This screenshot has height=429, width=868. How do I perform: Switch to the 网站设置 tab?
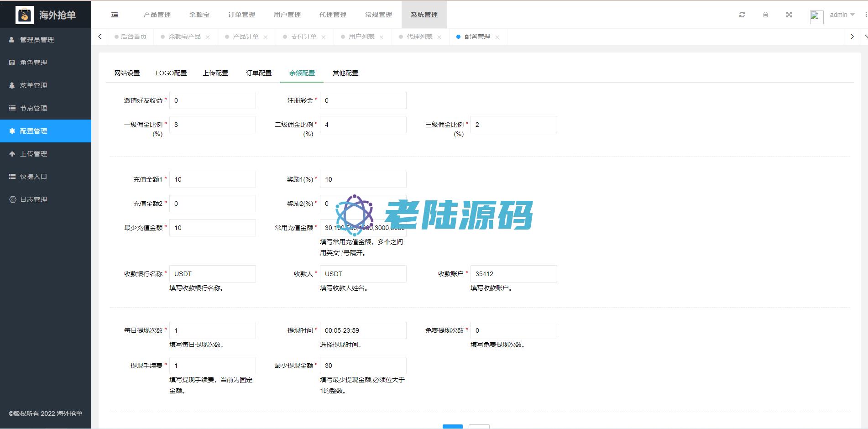click(127, 73)
